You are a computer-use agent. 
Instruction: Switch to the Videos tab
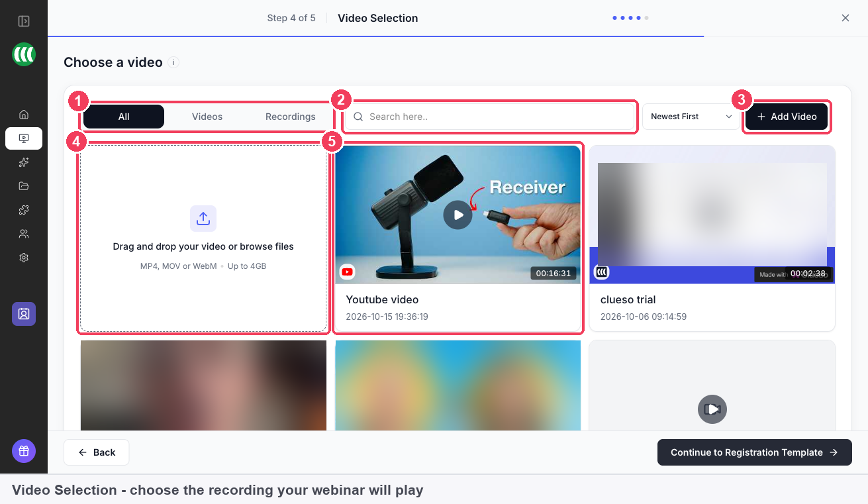tap(207, 117)
